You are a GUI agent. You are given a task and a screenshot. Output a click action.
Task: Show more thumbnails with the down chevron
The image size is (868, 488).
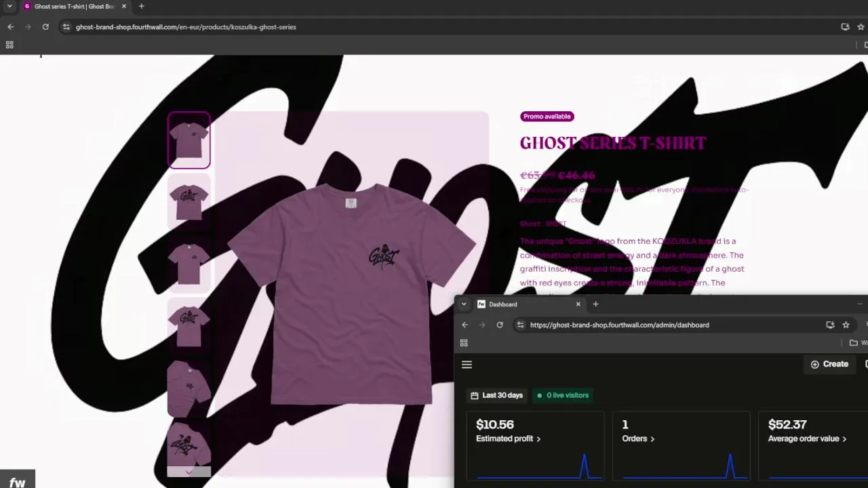click(189, 472)
